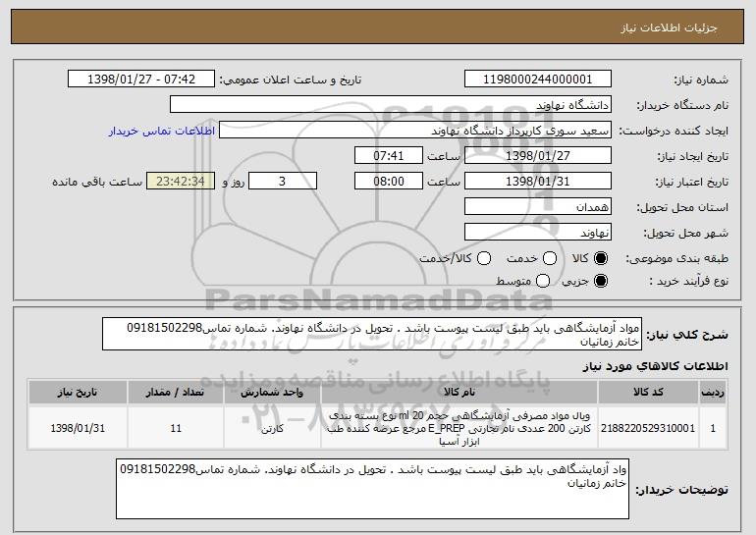
Task: Click item code 218822052931​0001 cell
Action: [648, 428]
